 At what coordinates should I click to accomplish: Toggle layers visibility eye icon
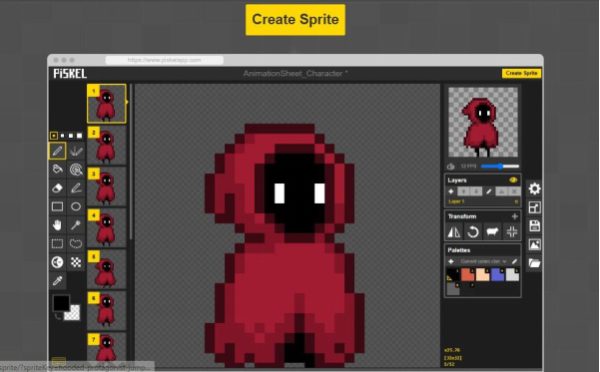[x=513, y=180]
